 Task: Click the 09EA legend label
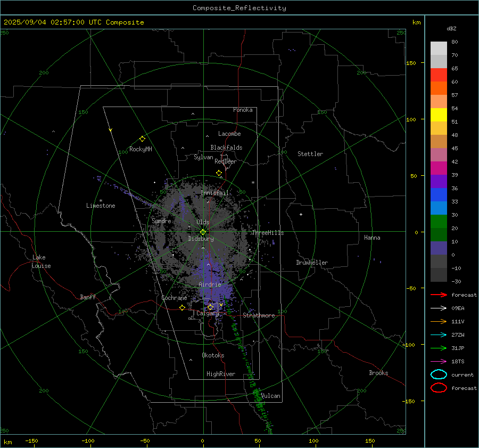click(x=458, y=308)
